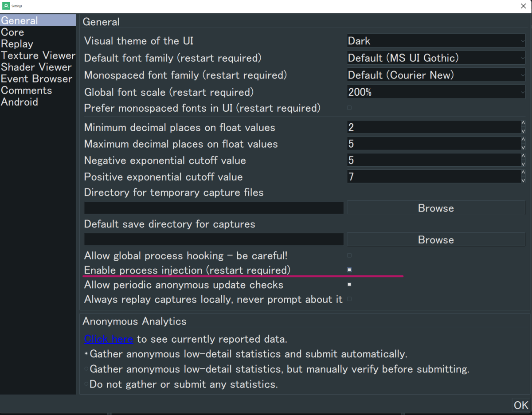Disable periodic anonymous update checks

tap(349, 285)
